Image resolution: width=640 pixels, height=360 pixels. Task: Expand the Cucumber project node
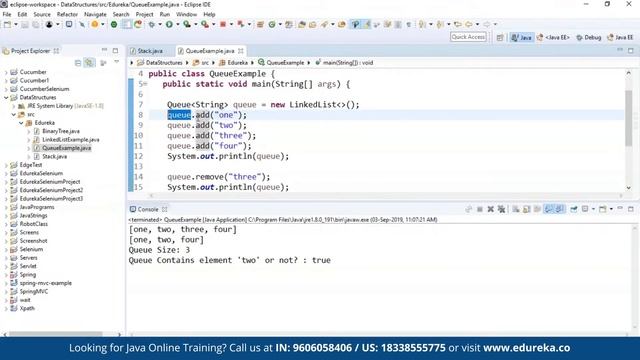[x=6, y=72]
